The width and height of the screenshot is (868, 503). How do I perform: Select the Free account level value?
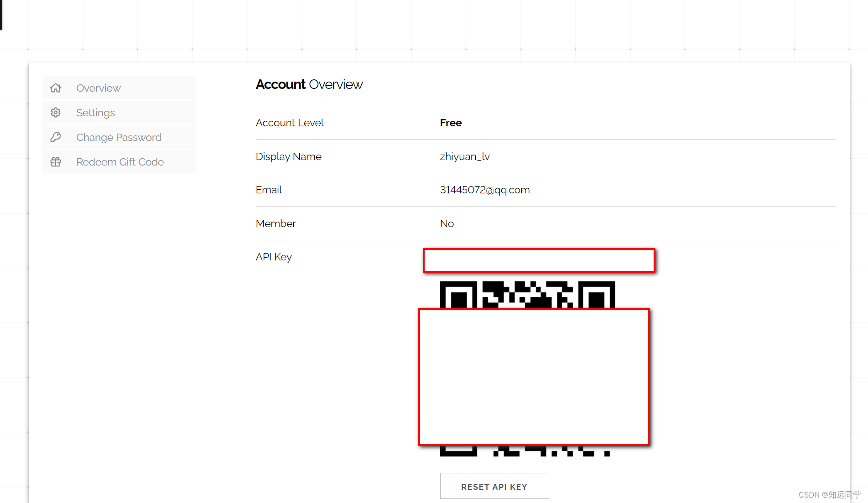pos(451,123)
